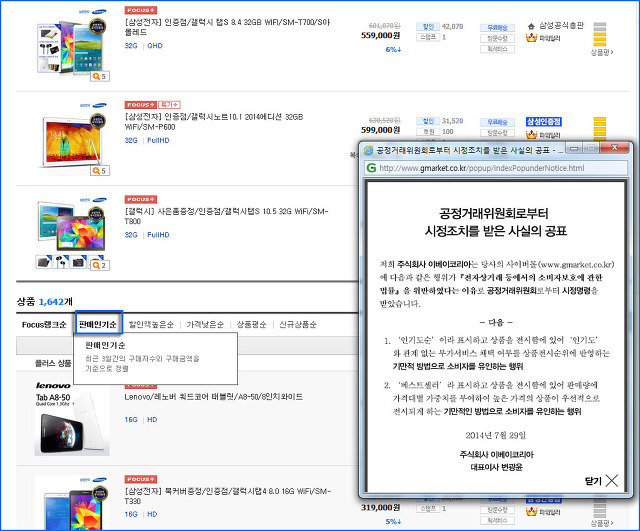Select case accessory thumbnail under Tab S 10.5
This screenshot has width=640, height=531.
point(44,262)
